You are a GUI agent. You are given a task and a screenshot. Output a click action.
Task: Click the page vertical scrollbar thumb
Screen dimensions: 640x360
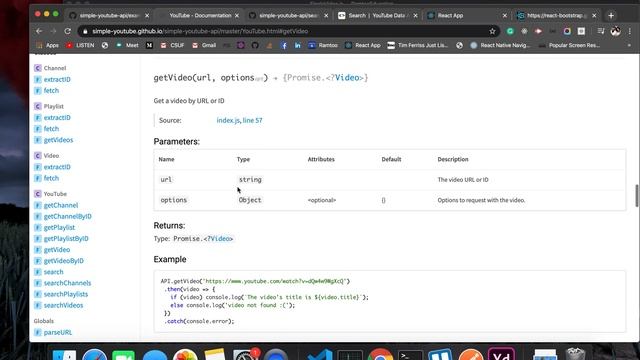(x=637, y=196)
